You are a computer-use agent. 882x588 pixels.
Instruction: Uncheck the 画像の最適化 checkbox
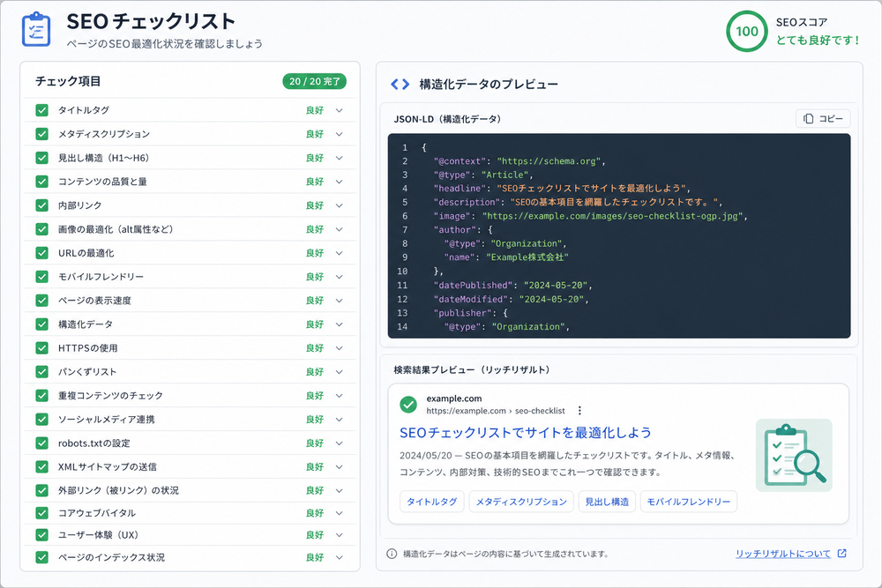click(x=41, y=229)
